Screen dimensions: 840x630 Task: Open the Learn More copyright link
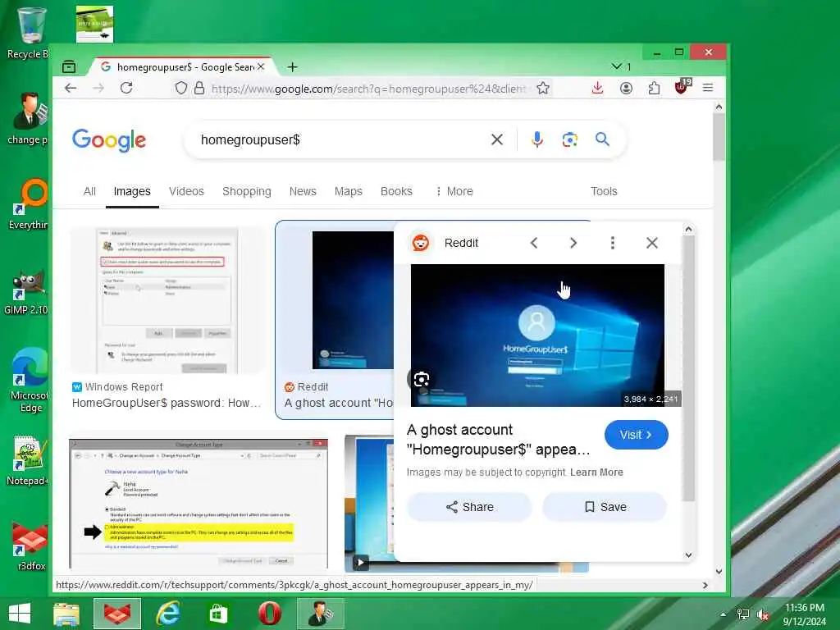596,472
